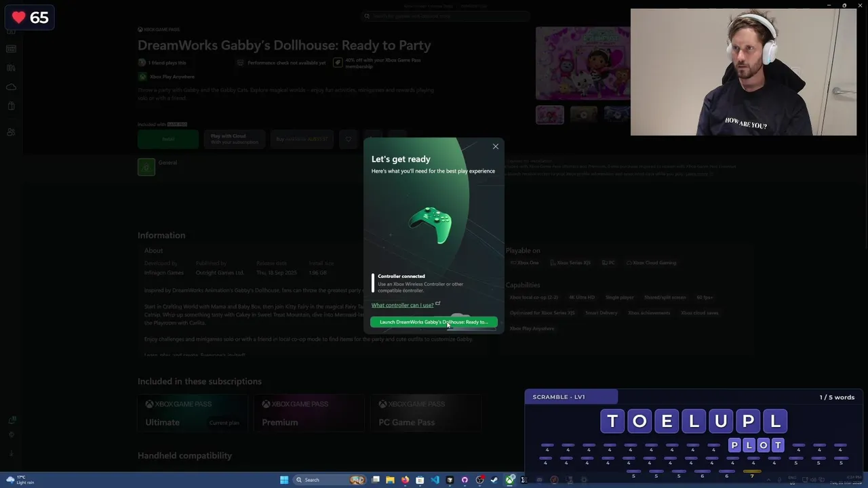
Task: Click the '1 / 5 words' counter
Action: click(x=837, y=397)
